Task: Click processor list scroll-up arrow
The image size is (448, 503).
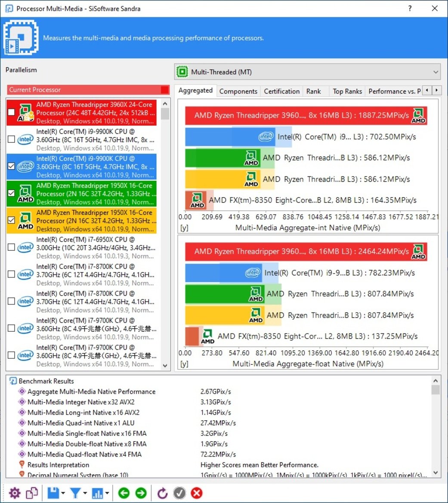Action: 165,104
